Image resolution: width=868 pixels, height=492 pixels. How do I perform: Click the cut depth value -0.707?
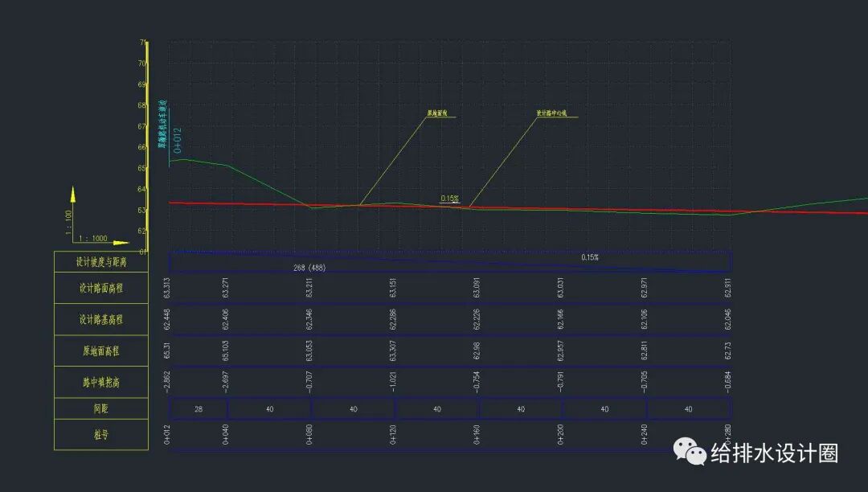tap(309, 382)
